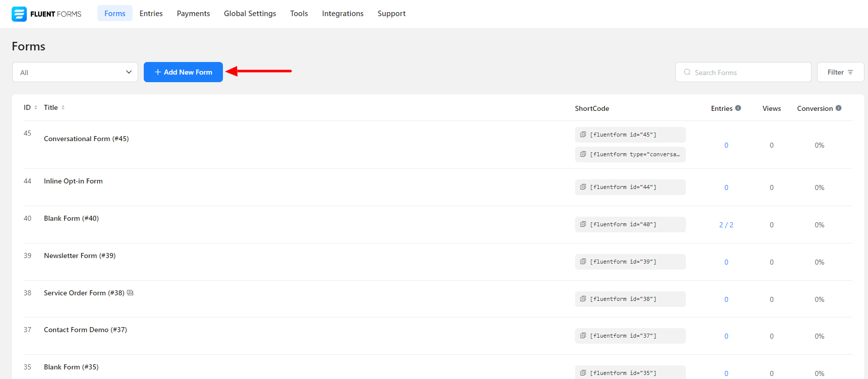Copy shortcode icon for Blank Form 40
Screen dimensions: 868x379
coord(583,224)
